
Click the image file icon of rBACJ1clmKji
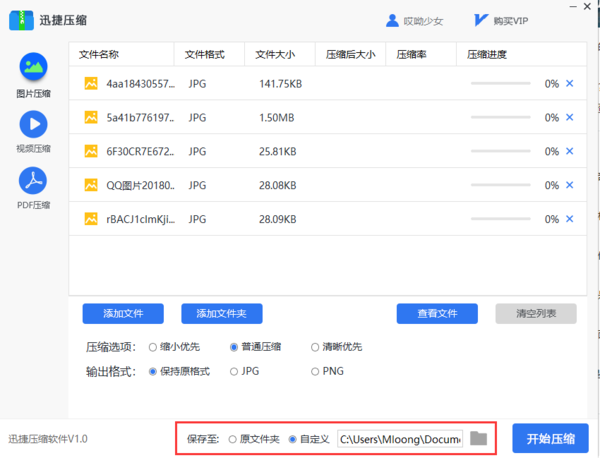pos(91,219)
